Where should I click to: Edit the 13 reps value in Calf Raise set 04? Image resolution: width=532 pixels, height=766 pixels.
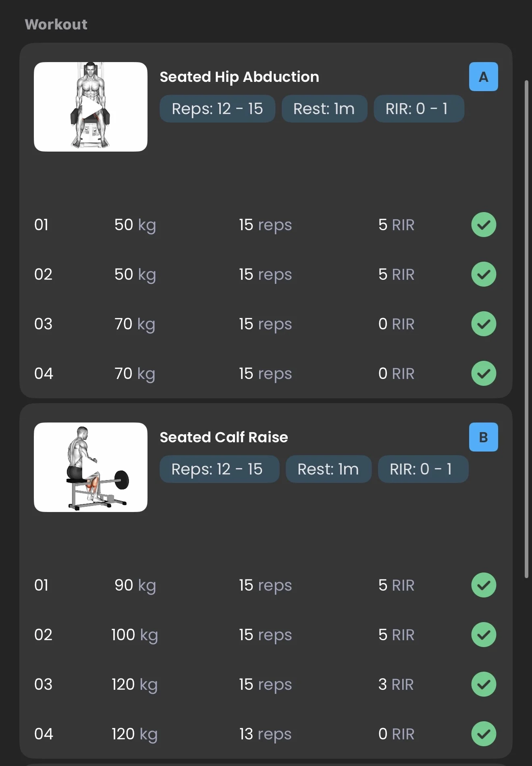point(265,734)
